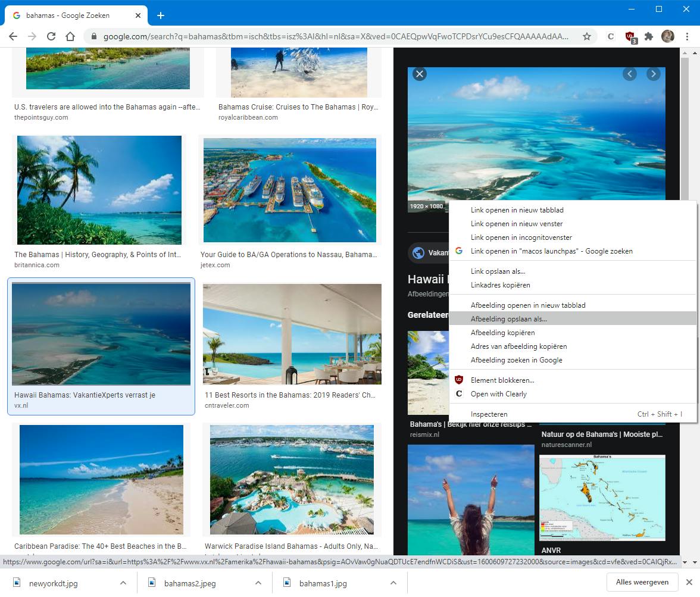The width and height of the screenshot is (700, 597).
Task: Choose Afbeelding zoeken in Google
Action: tap(573, 360)
